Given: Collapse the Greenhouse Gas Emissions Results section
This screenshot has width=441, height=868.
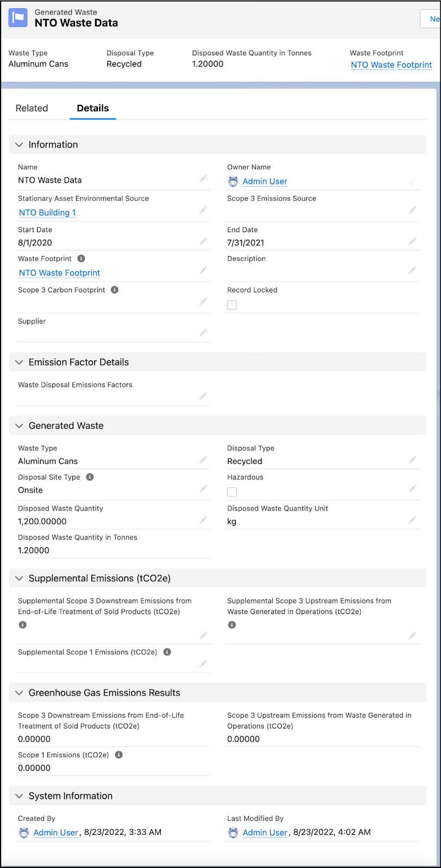Looking at the screenshot, I should [20, 693].
